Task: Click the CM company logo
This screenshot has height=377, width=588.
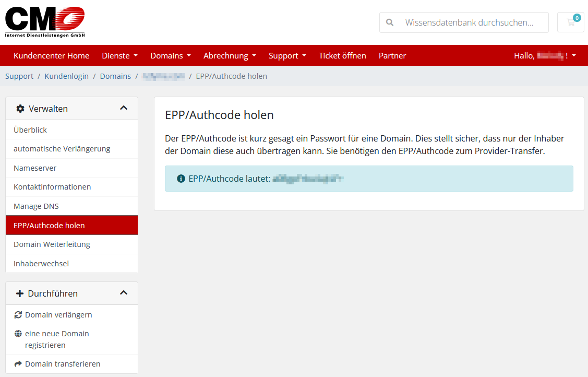Action: pos(45,22)
